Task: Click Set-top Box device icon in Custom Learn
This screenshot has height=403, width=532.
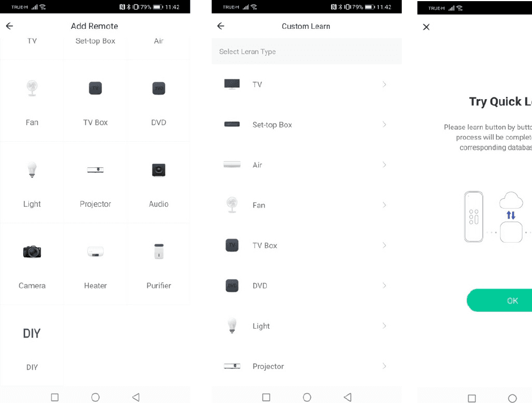Action: coord(232,124)
